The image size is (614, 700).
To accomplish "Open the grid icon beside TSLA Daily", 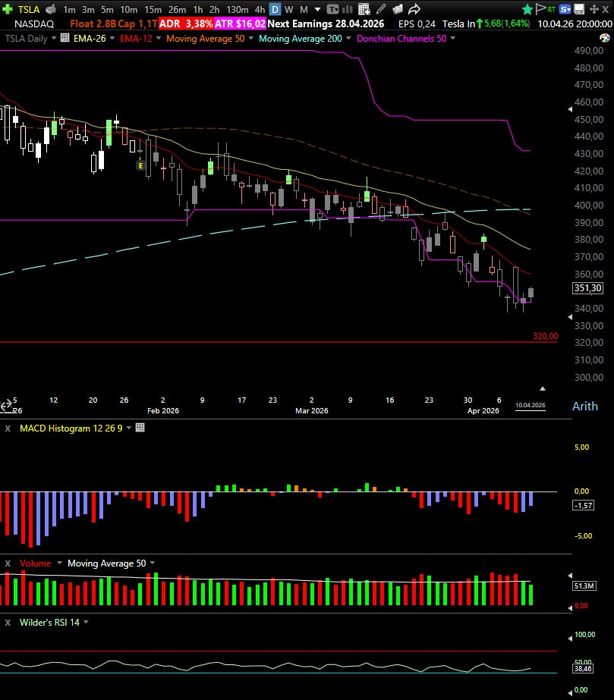I will [65, 38].
